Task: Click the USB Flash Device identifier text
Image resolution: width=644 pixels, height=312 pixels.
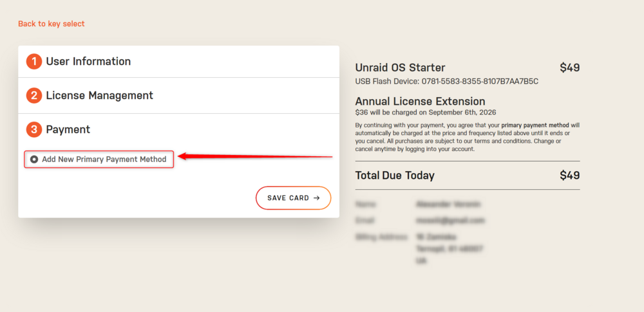Action: pos(447,81)
